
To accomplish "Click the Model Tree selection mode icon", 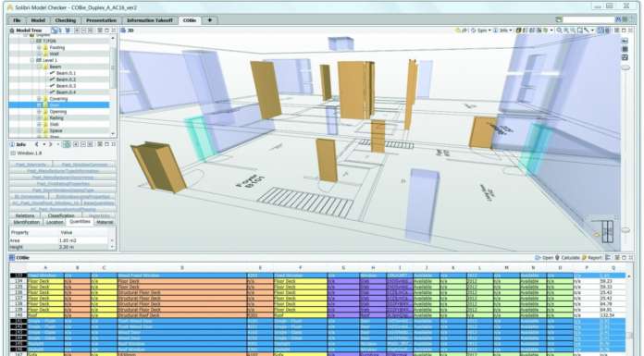I will click(x=55, y=31).
